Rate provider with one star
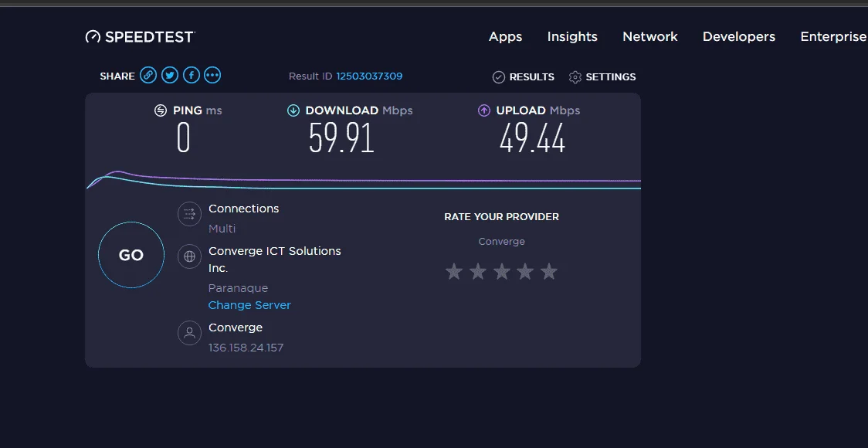868x448 pixels. click(454, 271)
